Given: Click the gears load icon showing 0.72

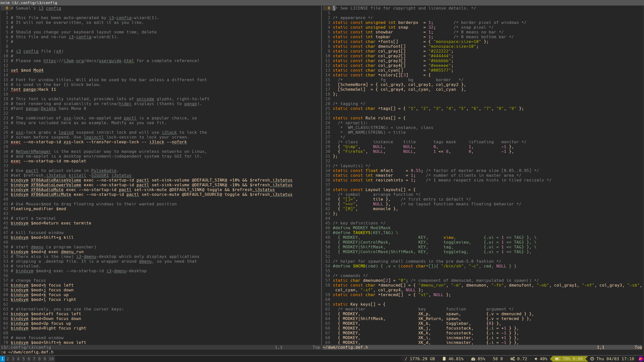Looking at the screenshot, I should tap(512, 359).
